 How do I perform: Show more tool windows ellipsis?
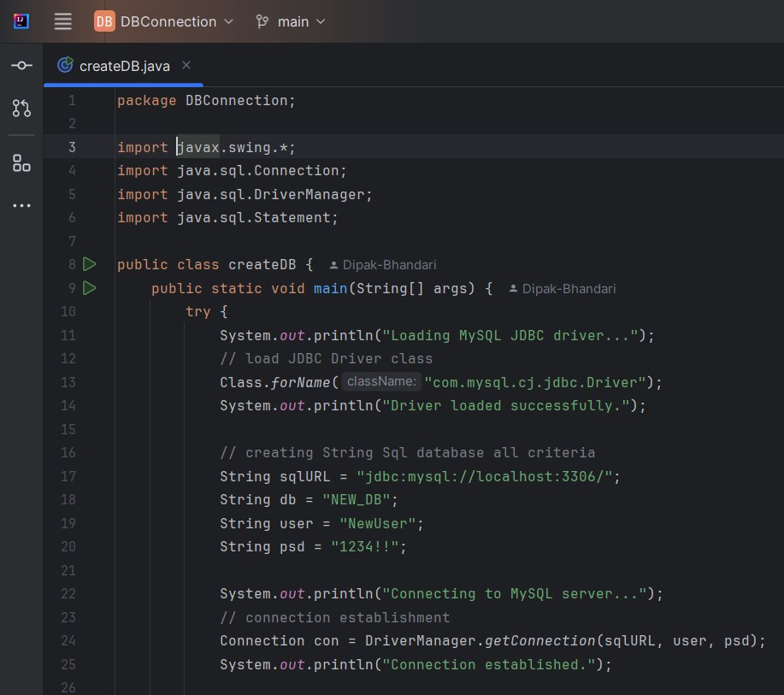21,205
